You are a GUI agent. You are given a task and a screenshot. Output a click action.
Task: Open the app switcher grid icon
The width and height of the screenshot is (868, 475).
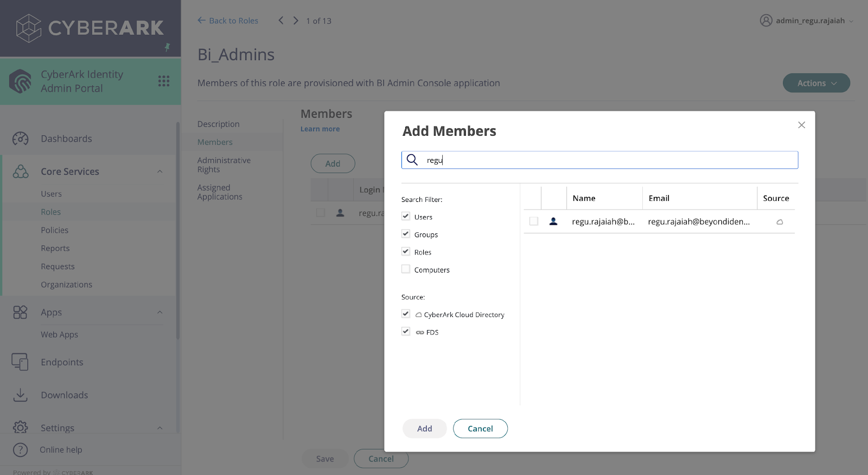[x=164, y=81]
